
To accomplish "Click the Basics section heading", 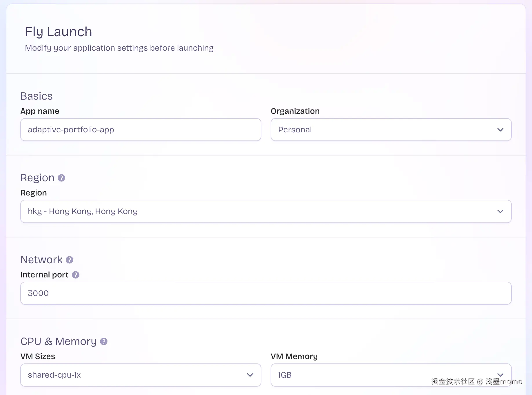I will point(37,96).
